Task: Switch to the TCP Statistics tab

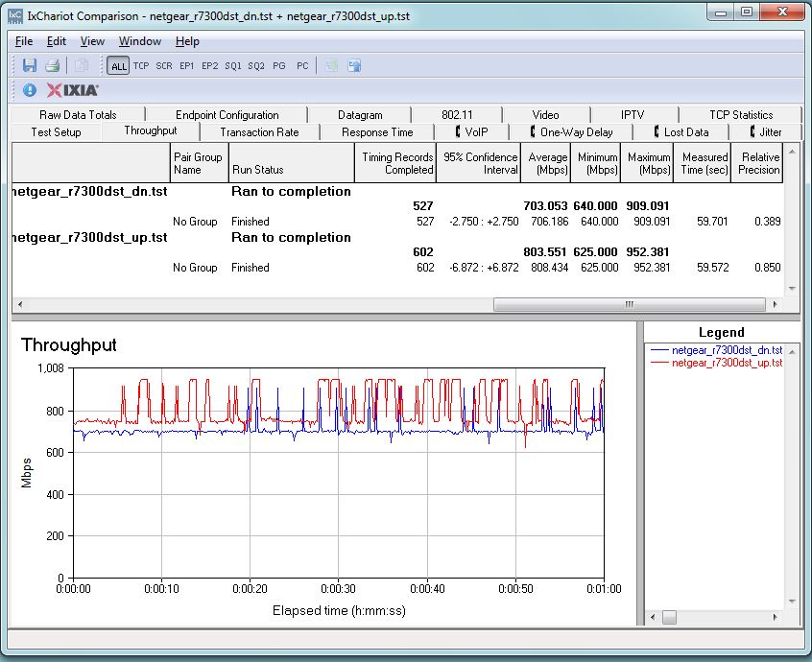Action: click(741, 115)
